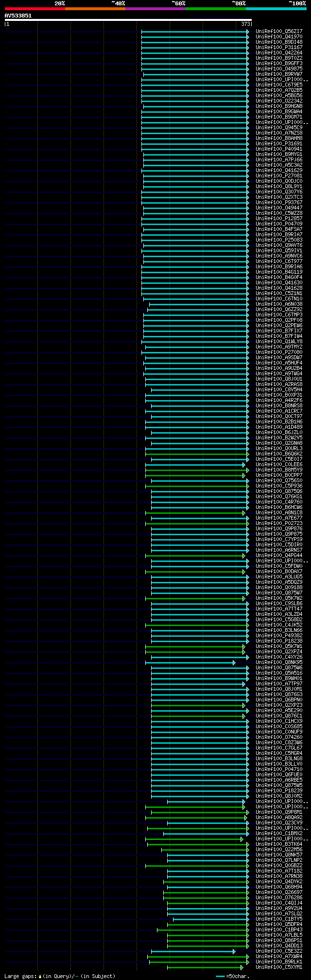Open hit label UniRef100_Q41629
The width and height of the screenshot is (311, 980).
[x=279, y=170]
